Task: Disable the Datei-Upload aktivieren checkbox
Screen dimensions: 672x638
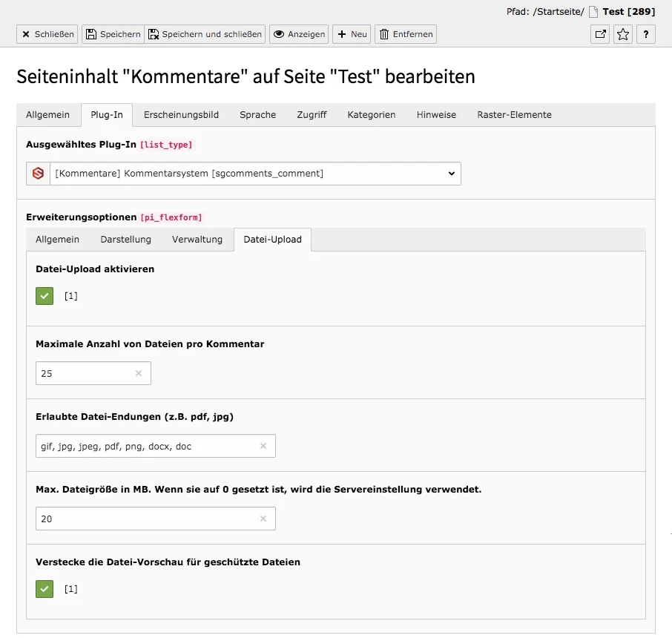Action: [44, 295]
